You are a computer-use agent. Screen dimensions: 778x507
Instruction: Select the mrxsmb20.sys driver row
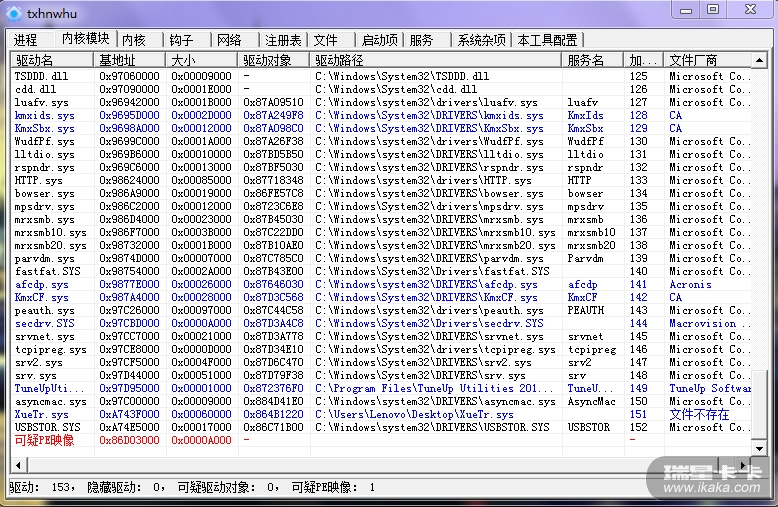381,245
